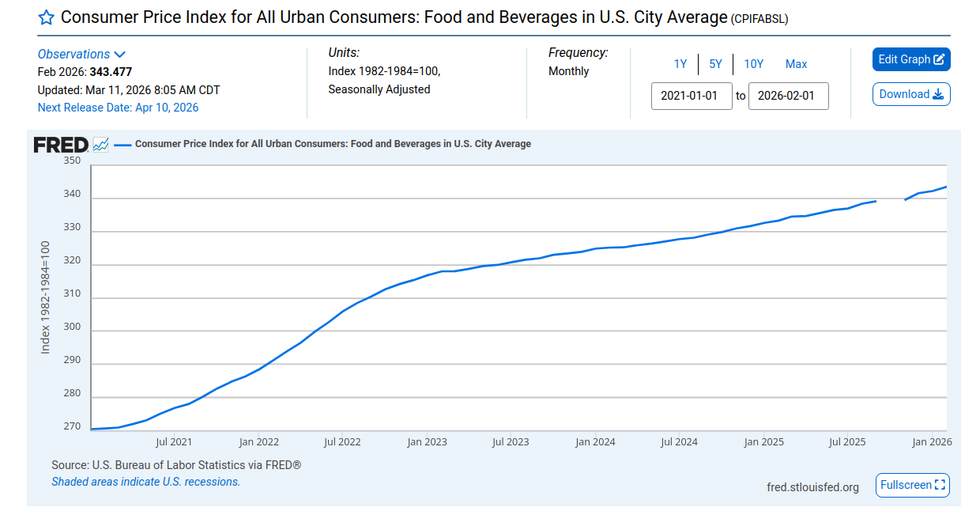Click the end date field 2026-02-01
Screen dimensions: 980x511
click(789, 96)
